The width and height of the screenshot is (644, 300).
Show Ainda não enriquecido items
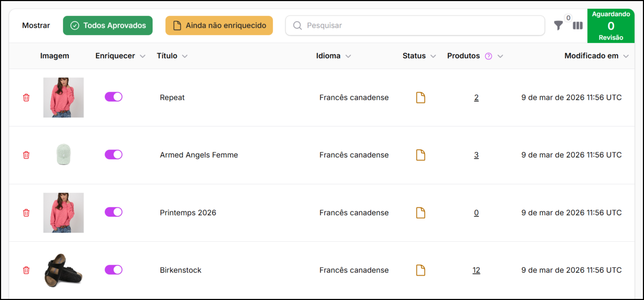pos(219,26)
